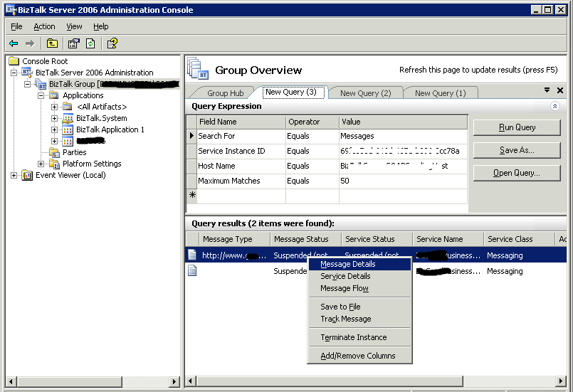Click the Search For value cell Messages
Image resolution: width=573 pixels, height=392 pixels.
tap(403, 136)
